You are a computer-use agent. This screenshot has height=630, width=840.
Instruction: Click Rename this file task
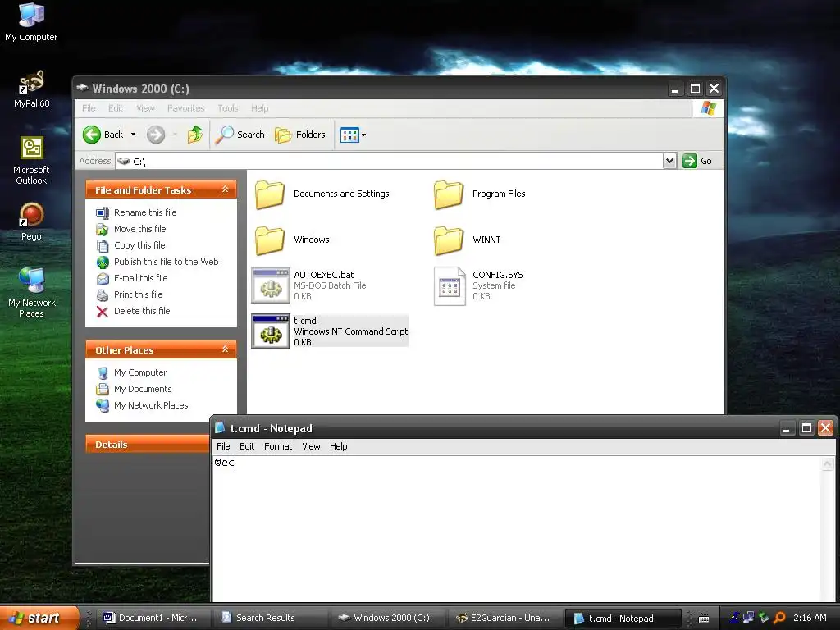(x=145, y=212)
